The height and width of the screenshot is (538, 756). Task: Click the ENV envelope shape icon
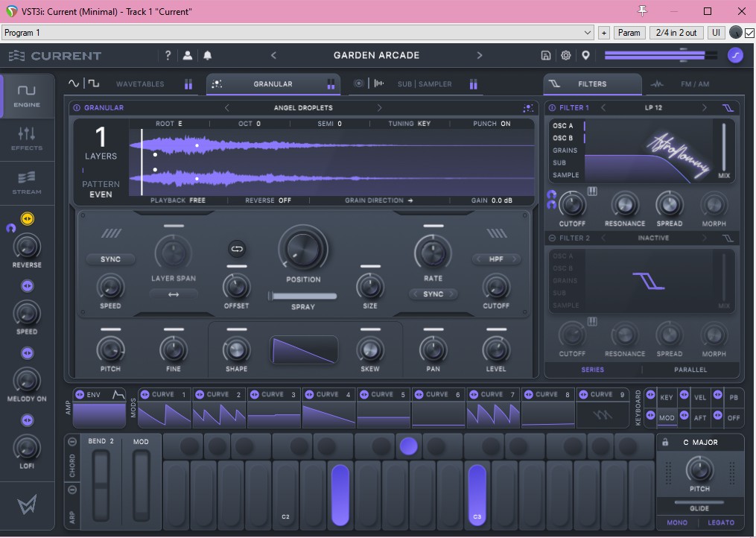(x=118, y=395)
